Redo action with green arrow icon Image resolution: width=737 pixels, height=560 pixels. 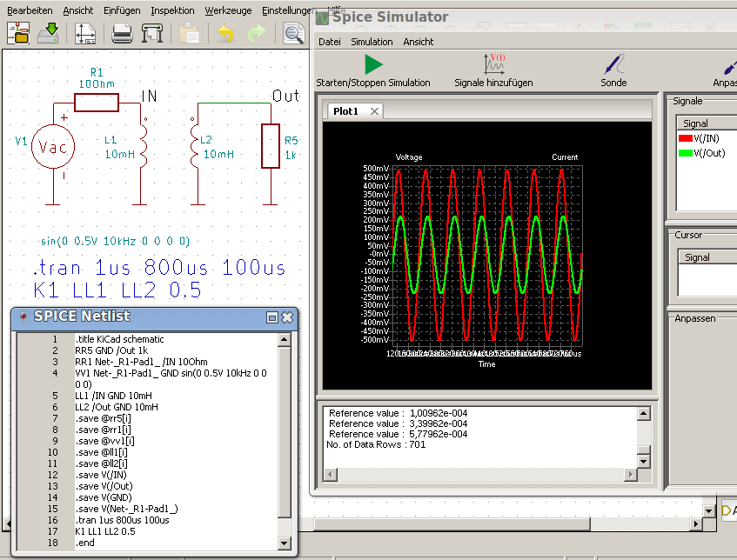click(256, 34)
